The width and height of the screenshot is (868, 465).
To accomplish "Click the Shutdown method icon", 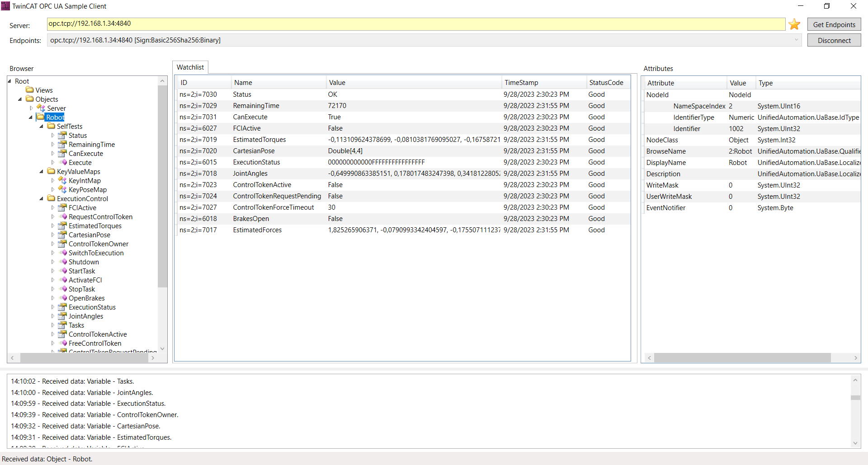I will (63, 262).
